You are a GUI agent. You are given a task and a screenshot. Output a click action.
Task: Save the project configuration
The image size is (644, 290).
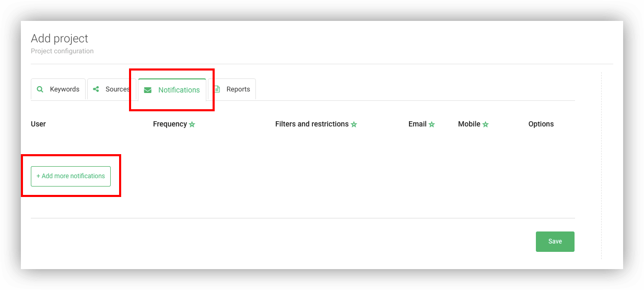(x=555, y=241)
